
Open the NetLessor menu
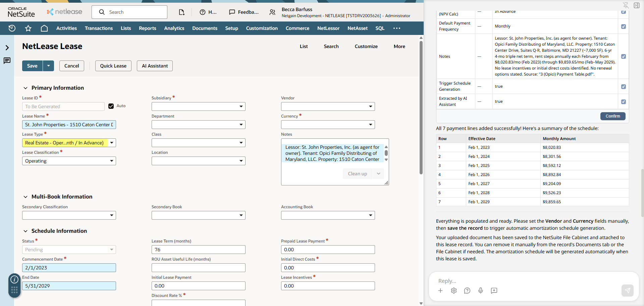click(328, 28)
